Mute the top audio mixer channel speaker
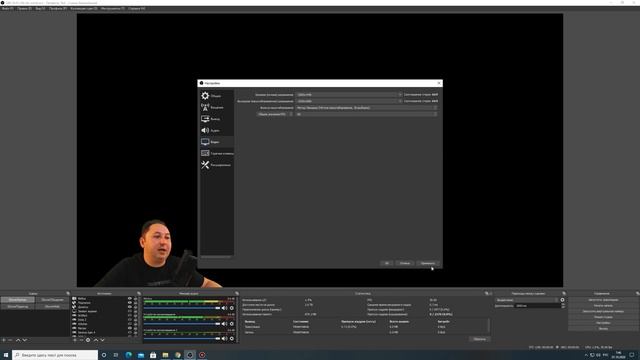The image size is (640, 360). point(224,308)
